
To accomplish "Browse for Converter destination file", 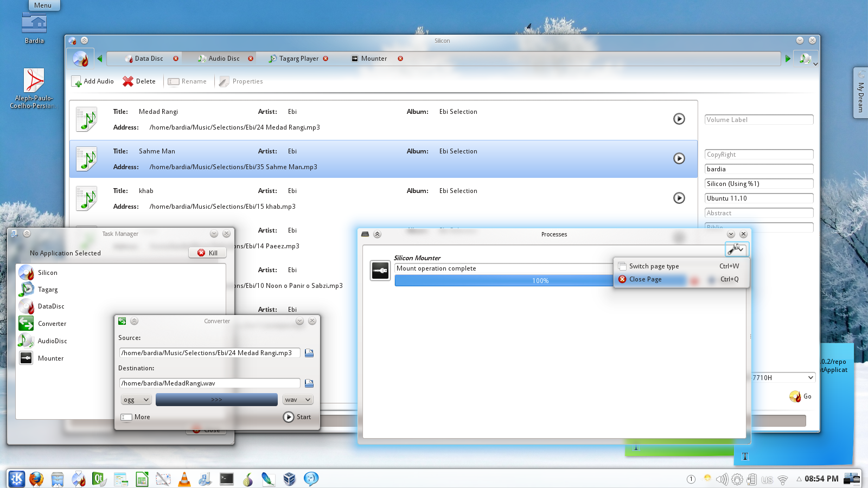I will (x=309, y=383).
